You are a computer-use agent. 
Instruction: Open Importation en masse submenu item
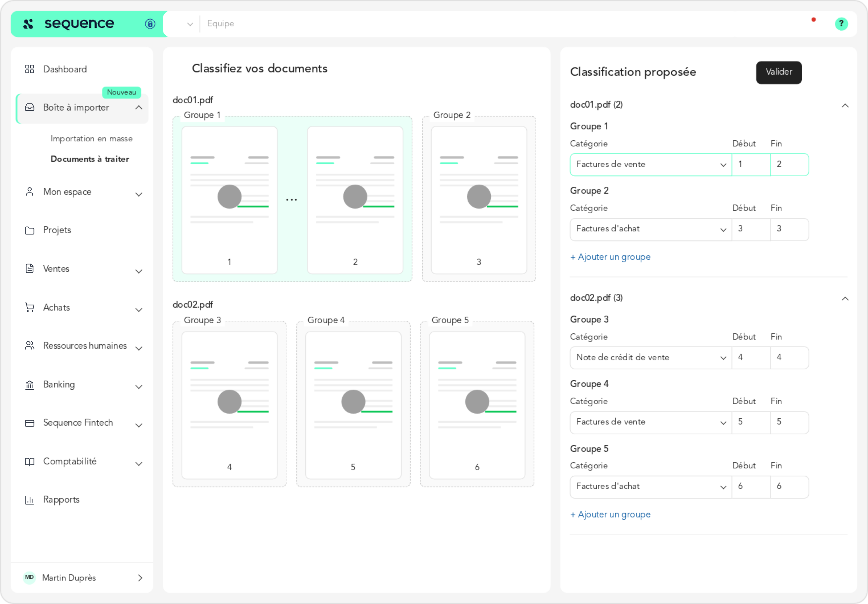click(91, 139)
